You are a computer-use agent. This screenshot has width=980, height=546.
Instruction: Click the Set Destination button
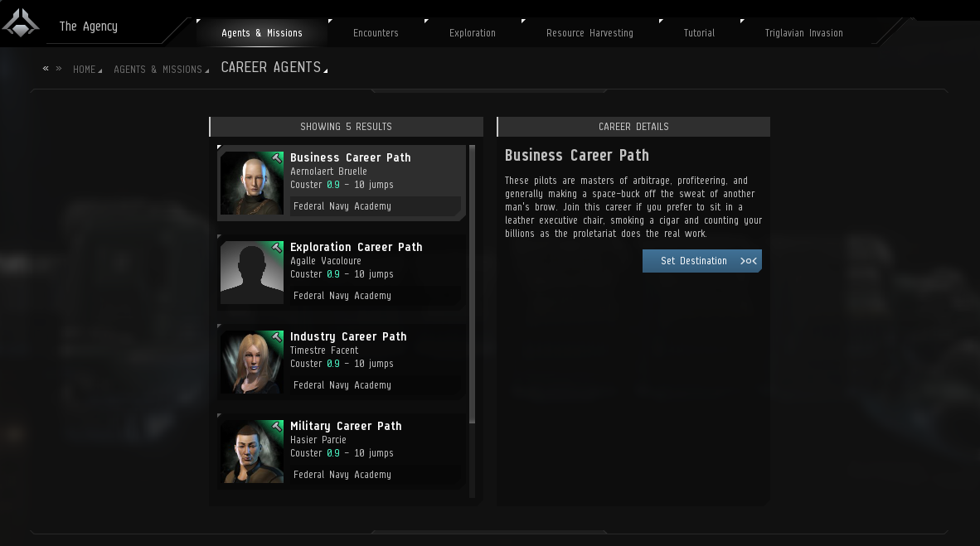702,261
